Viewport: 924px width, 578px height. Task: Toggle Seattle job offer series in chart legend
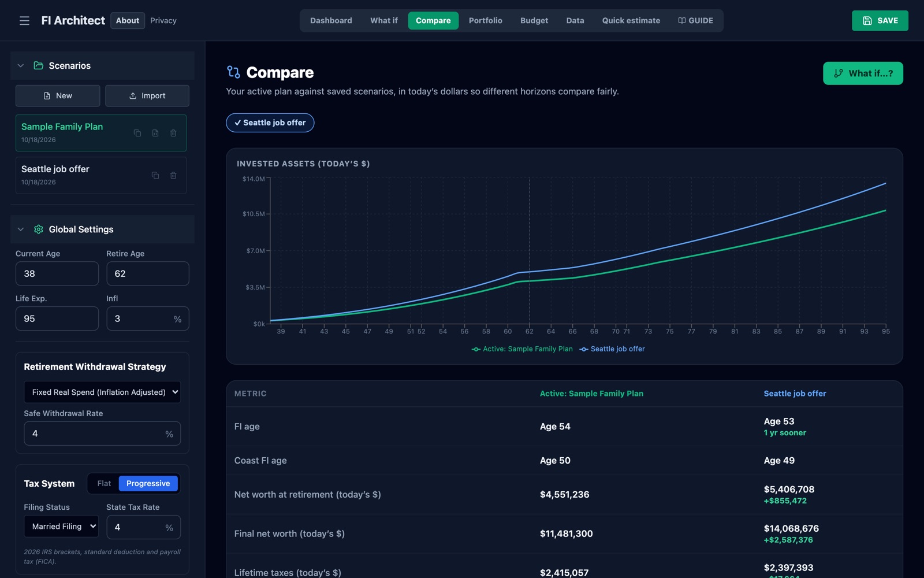pyautogui.click(x=612, y=349)
